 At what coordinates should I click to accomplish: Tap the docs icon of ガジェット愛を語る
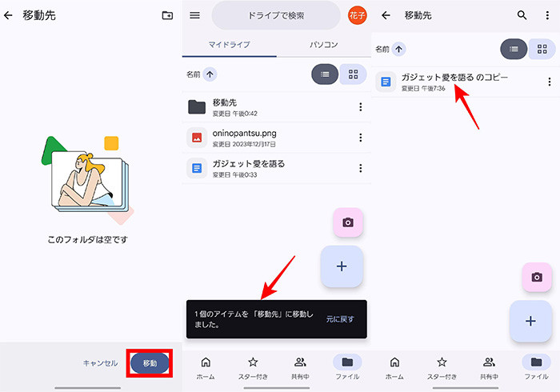(197, 168)
